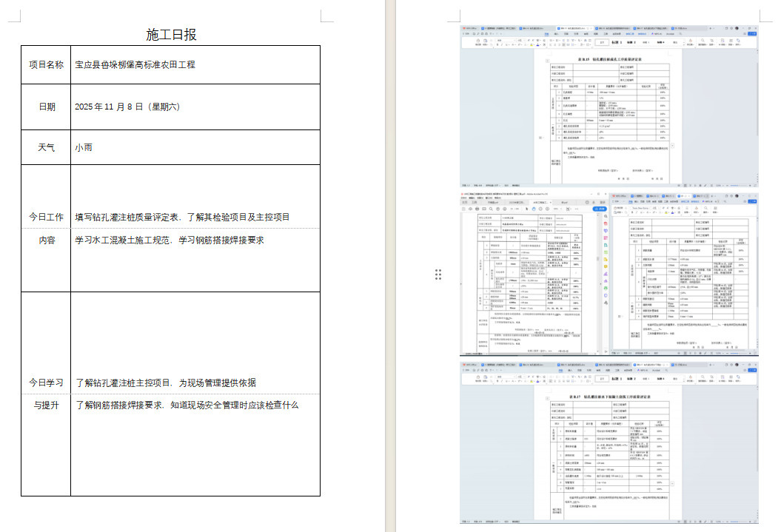Click the project name 宝应县鲁垛柳堡高标准农田工程
The height and width of the screenshot is (532, 781).
click(135, 64)
